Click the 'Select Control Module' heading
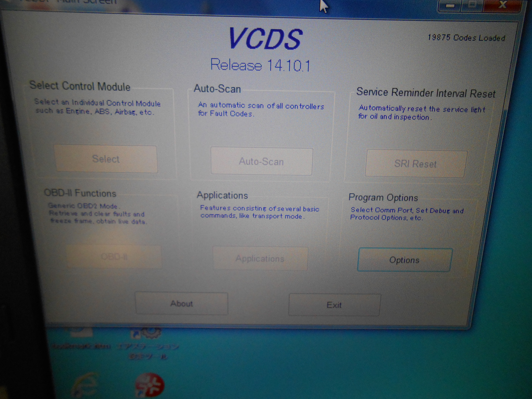 80,86
